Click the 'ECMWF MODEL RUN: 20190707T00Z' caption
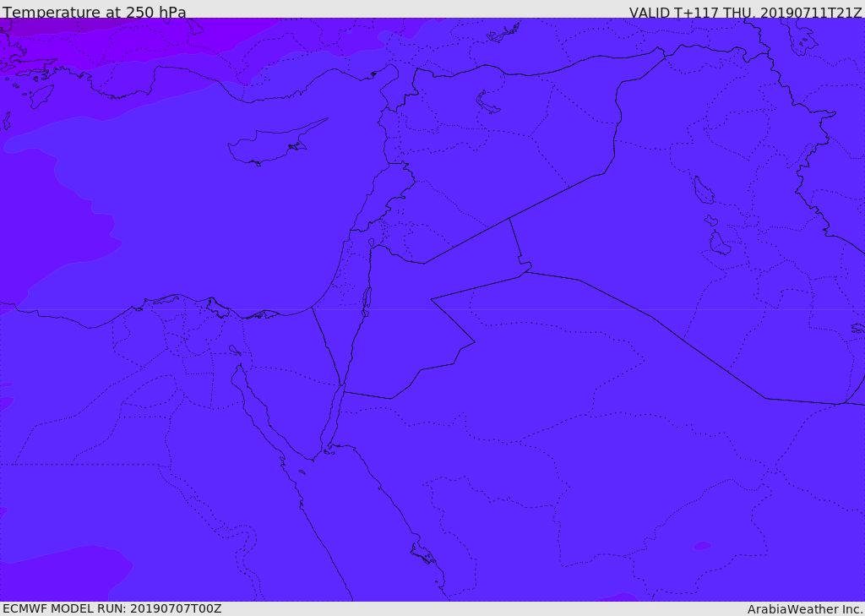865x616 pixels. pyautogui.click(x=112, y=608)
